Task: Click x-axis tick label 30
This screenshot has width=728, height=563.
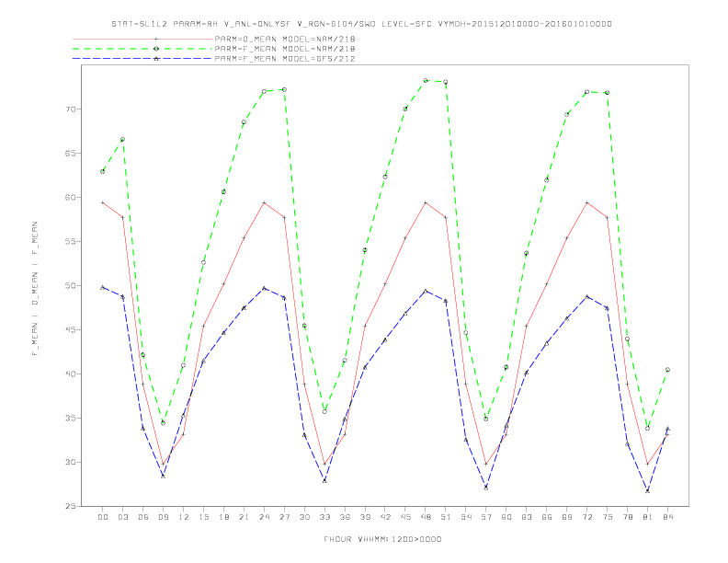Action: click(x=304, y=517)
